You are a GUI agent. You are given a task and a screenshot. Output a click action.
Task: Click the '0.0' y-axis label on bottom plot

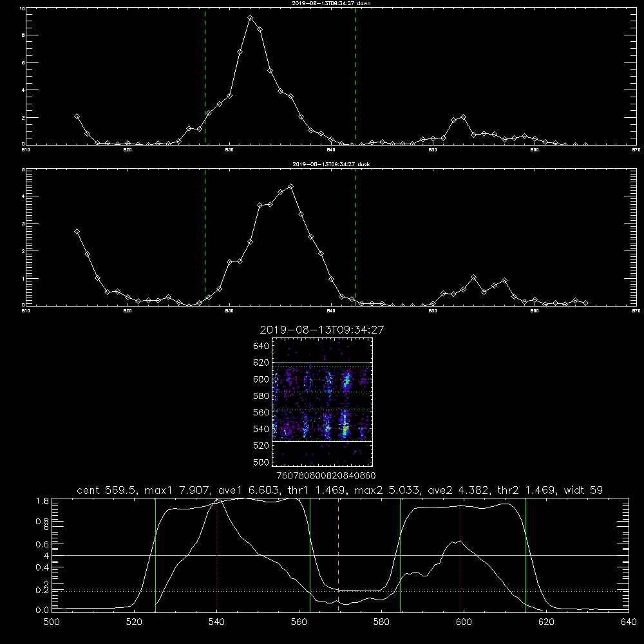coord(43,610)
